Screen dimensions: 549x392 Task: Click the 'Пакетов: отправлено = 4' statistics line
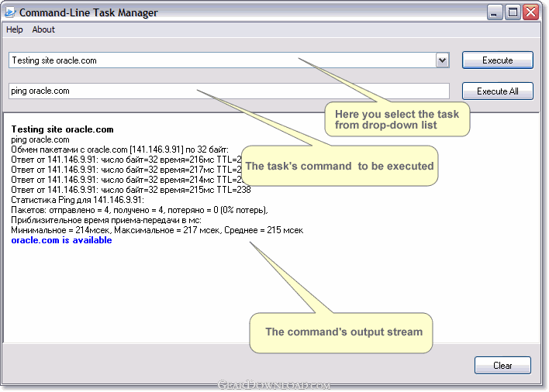pyautogui.click(x=140, y=210)
